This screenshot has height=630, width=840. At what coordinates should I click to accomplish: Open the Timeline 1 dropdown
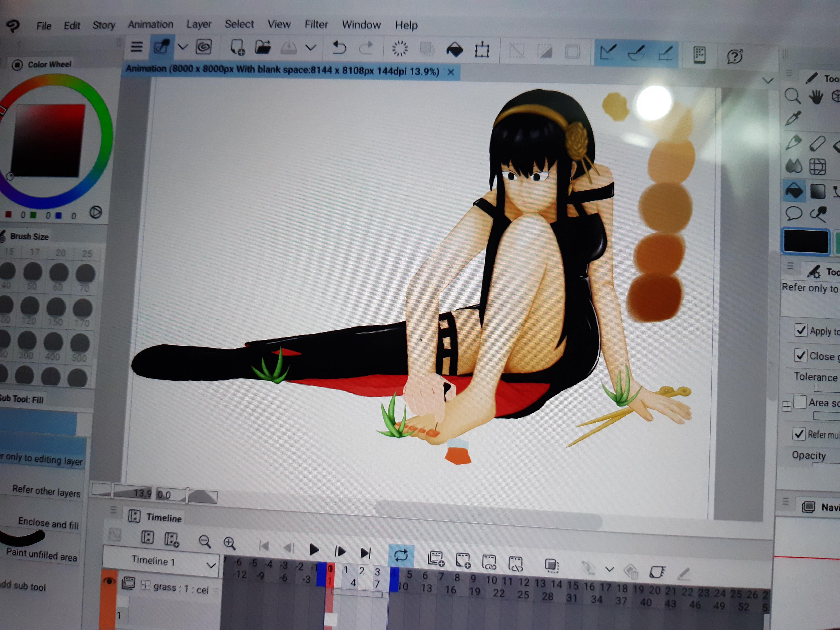[211, 565]
